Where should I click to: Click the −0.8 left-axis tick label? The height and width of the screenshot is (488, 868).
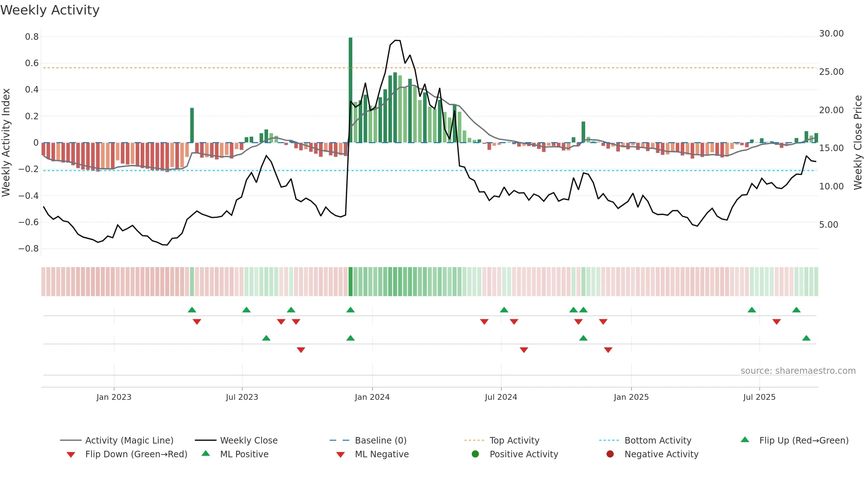tap(29, 248)
